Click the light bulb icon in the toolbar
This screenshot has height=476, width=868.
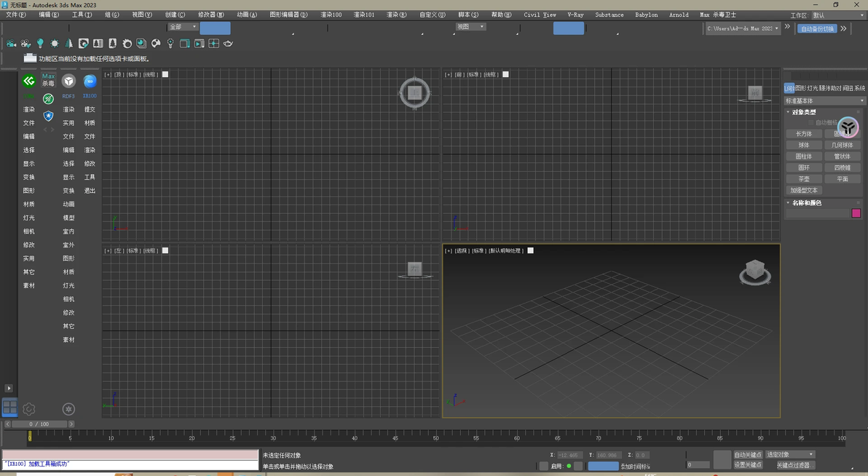(40, 43)
